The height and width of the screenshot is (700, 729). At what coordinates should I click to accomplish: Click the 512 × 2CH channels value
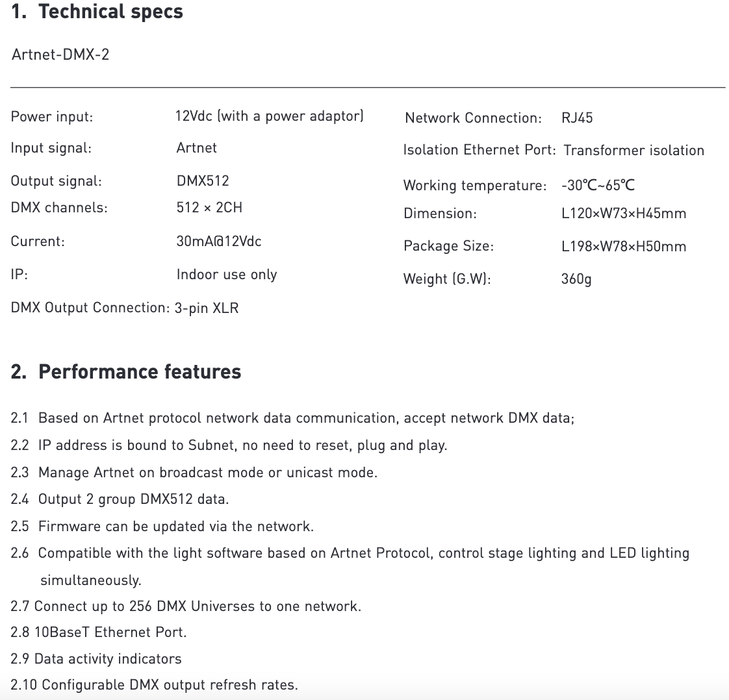(209, 207)
